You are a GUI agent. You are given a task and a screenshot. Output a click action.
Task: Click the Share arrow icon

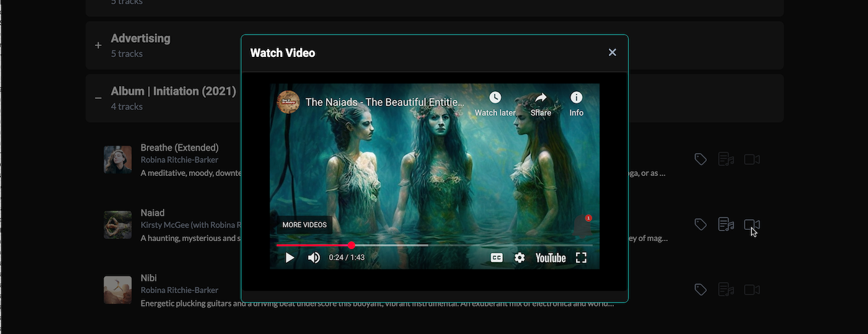(x=541, y=98)
